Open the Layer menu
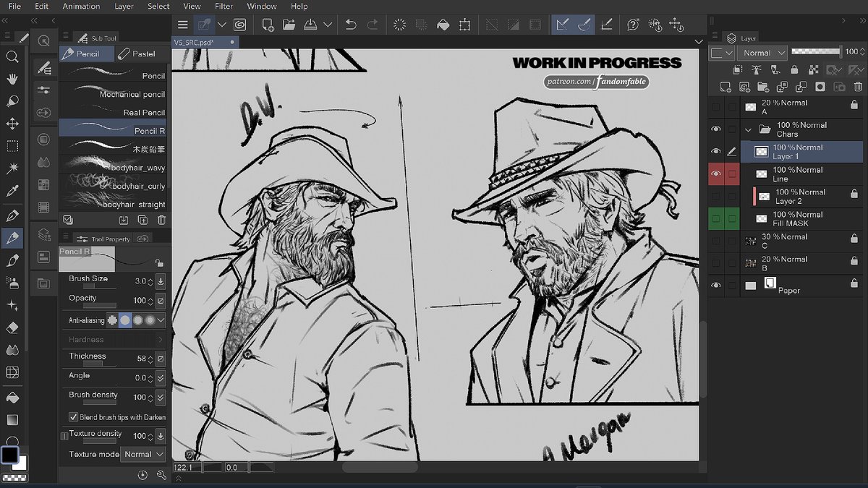 tap(124, 6)
